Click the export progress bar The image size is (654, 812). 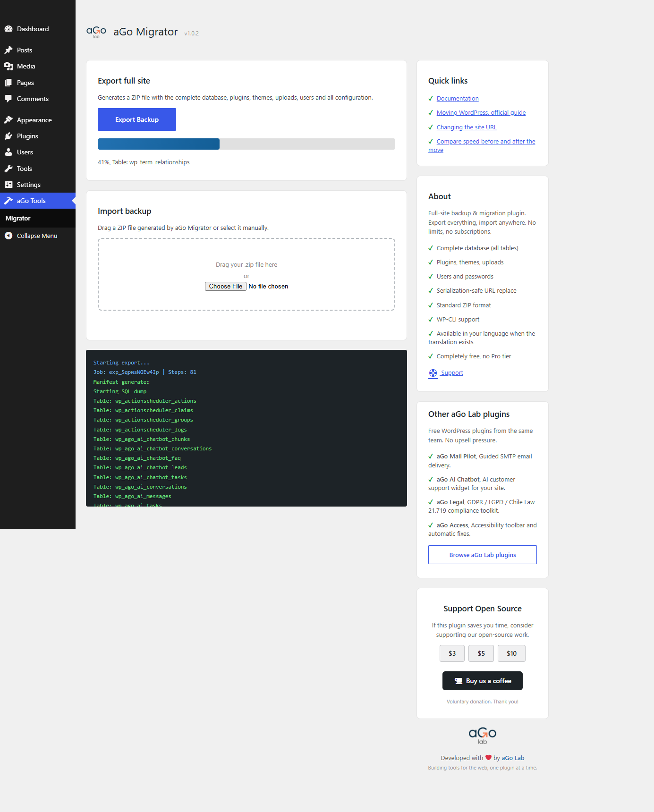[x=246, y=144]
